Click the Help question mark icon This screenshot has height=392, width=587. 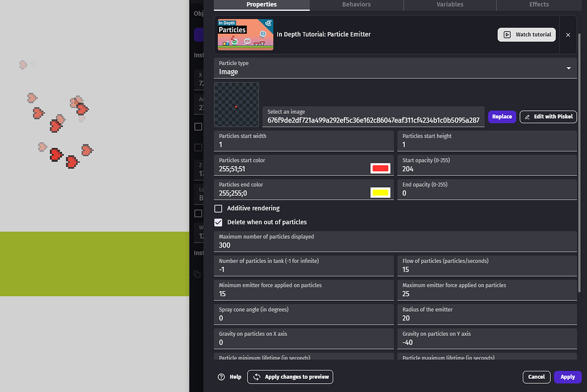point(222,377)
